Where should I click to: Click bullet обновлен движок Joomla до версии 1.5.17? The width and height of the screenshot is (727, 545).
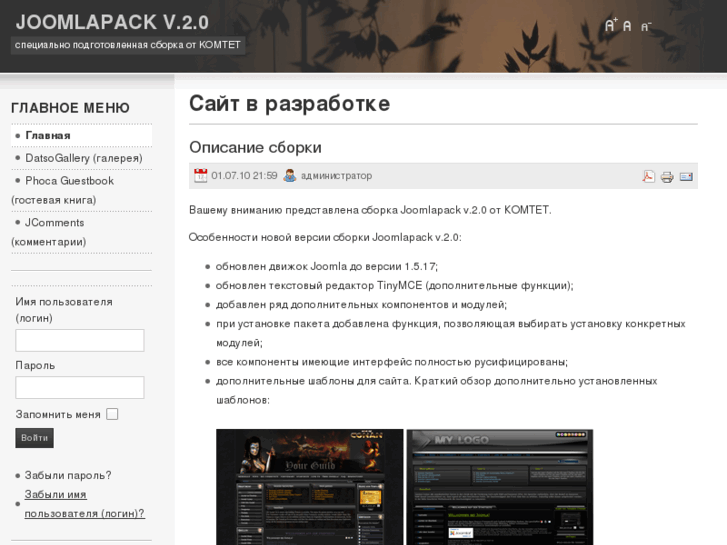click(x=326, y=266)
